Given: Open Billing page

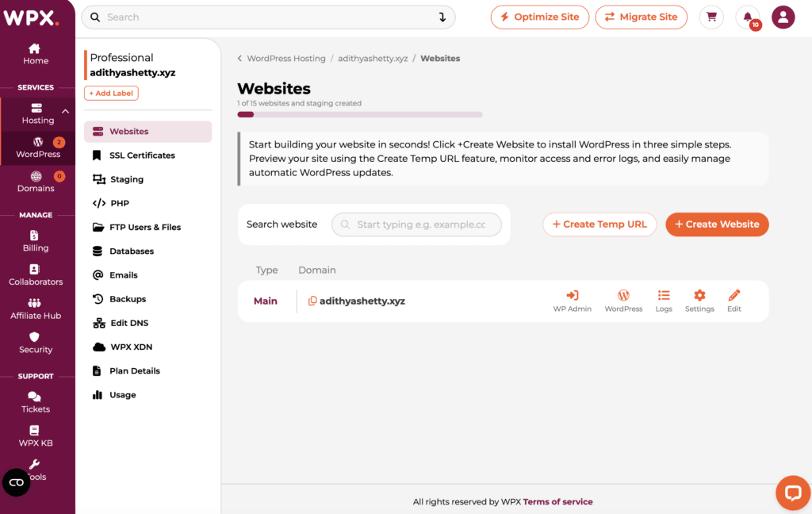Looking at the screenshot, I should click(35, 241).
